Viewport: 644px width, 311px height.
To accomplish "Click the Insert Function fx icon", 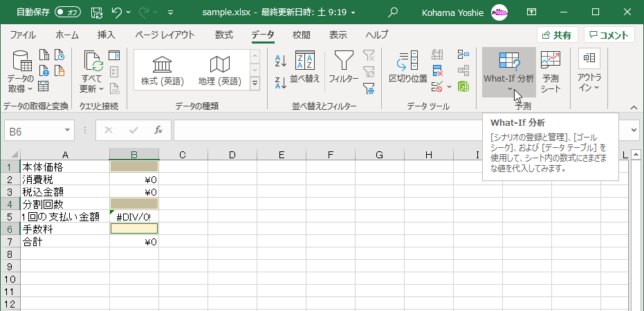I will coord(158,131).
